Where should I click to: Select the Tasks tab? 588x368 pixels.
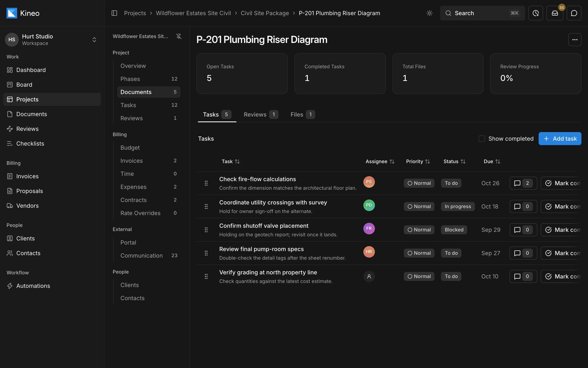217,115
